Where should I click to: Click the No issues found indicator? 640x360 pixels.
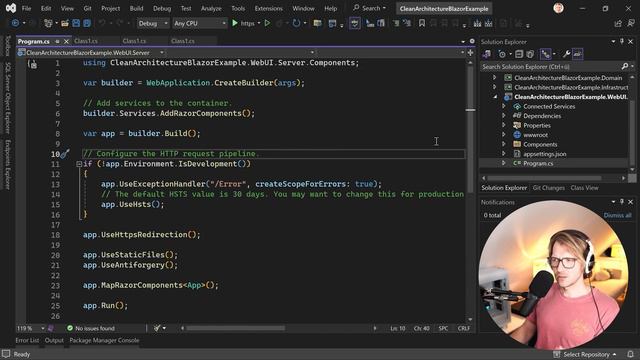click(91, 328)
